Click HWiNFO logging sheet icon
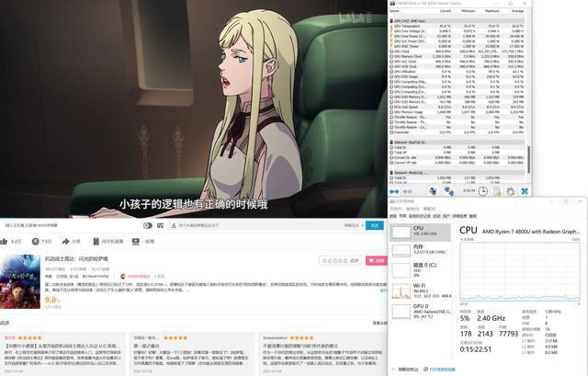Screen dimensions: 588x376 (497, 191)
